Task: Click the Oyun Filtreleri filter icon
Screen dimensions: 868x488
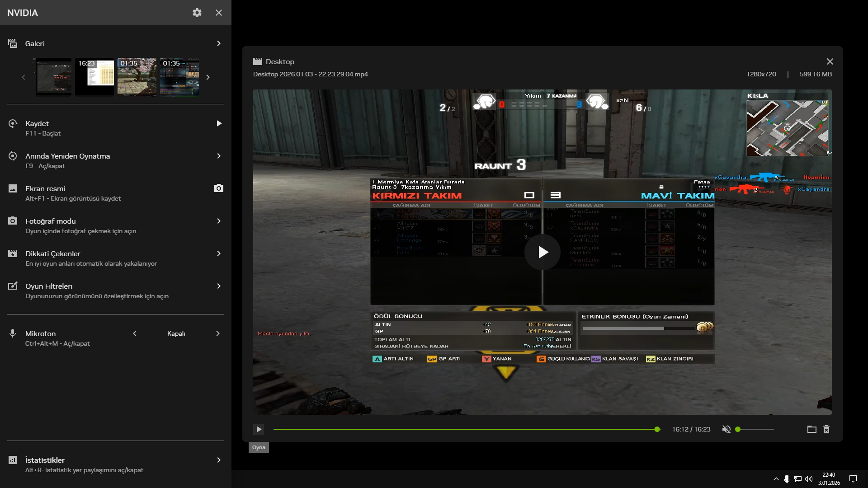Action: (13, 286)
